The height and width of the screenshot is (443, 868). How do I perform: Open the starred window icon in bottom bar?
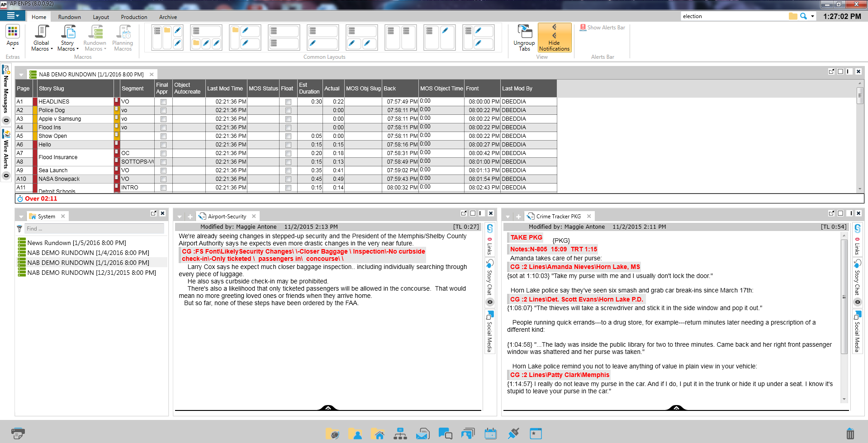click(x=536, y=434)
